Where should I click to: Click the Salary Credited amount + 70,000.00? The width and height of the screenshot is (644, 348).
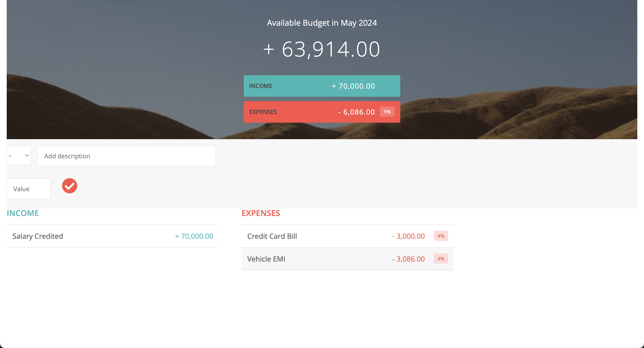[x=194, y=236]
